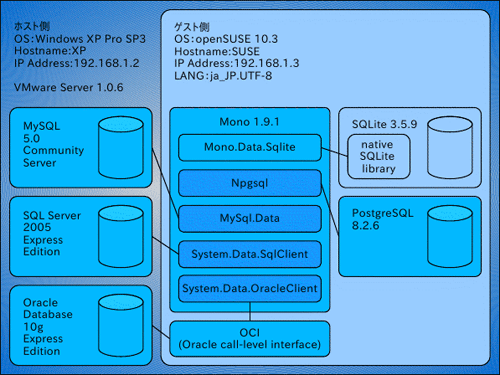Viewport: 500px width, 375px height.
Task: Click 'OS:openSUSE 10.3' text
Action: click(x=226, y=39)
